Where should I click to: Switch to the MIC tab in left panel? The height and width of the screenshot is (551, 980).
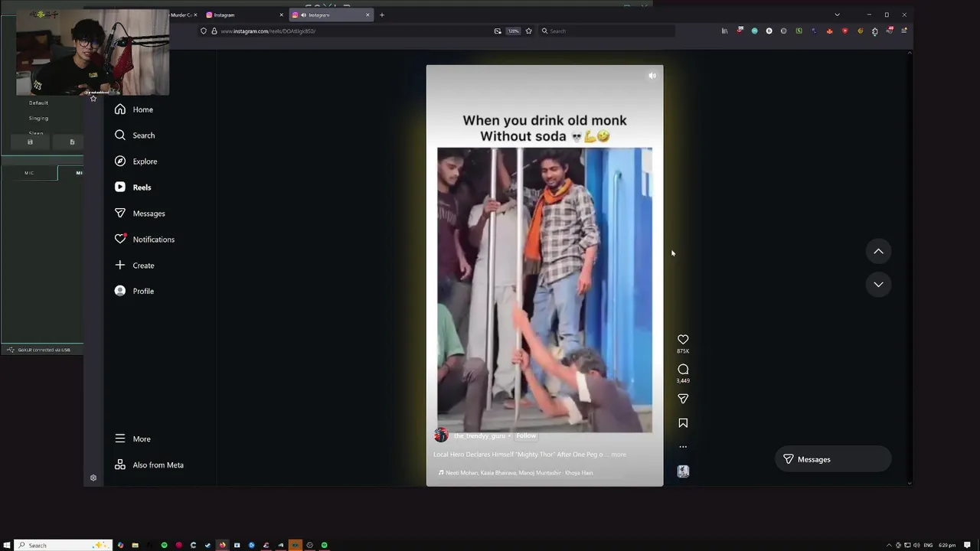29,173
